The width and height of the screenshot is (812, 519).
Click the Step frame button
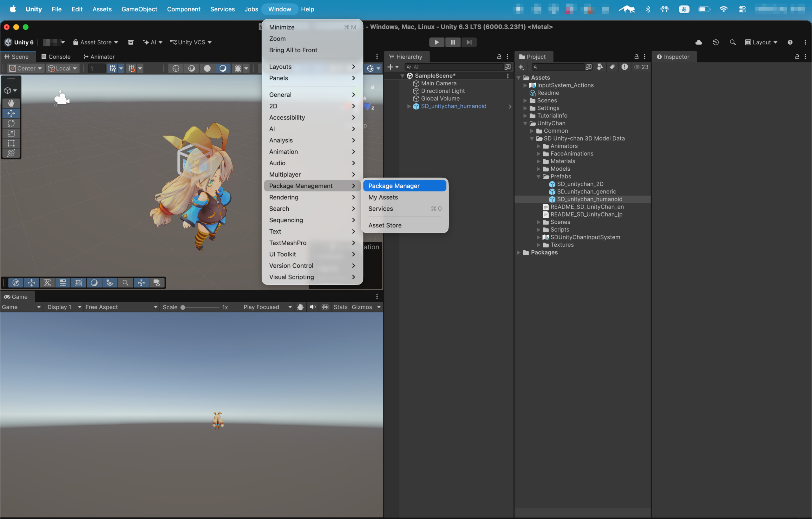(469, 42)
